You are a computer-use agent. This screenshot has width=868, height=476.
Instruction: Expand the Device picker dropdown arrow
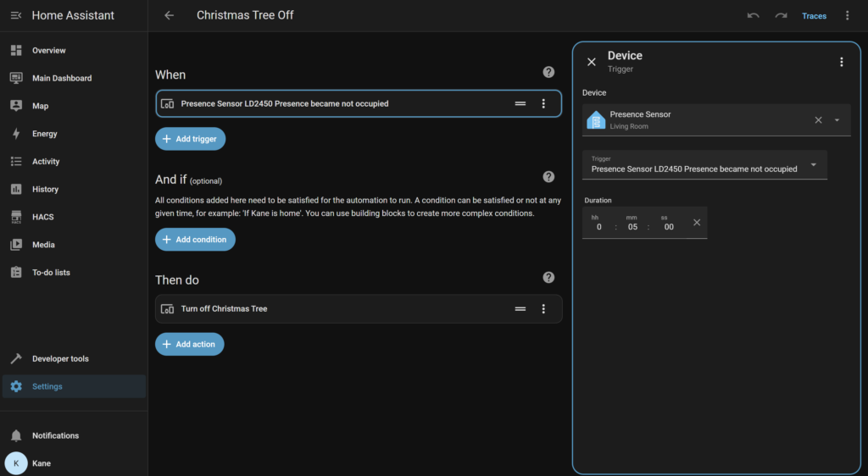(x=837, y=120)
